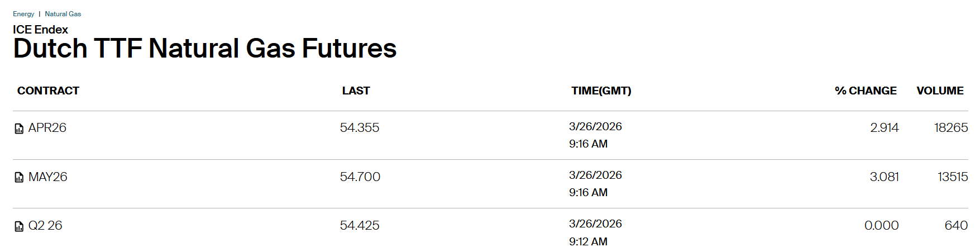Click the APR26 last price 54.355
Screen dimensions: 980x247
pos(360,128)
